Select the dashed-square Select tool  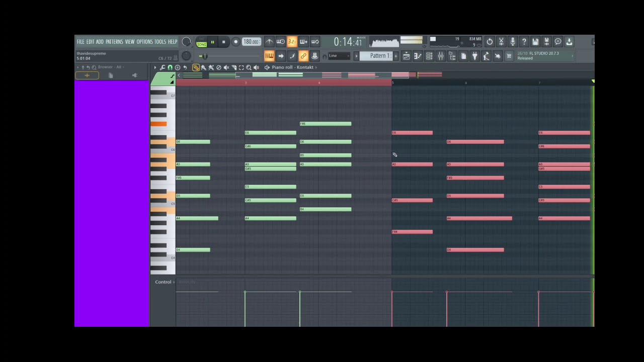click(x=241, y=67)
